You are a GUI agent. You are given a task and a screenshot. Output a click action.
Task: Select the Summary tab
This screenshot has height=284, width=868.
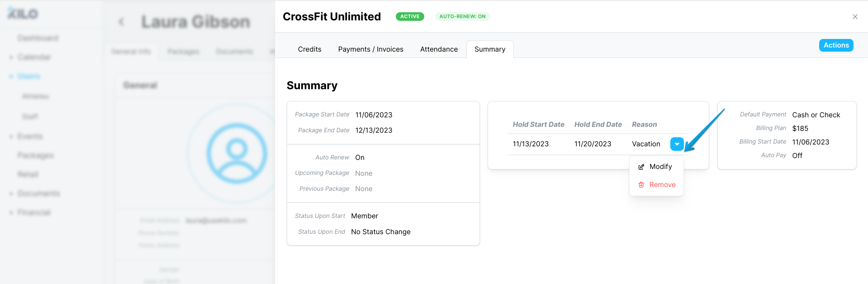point(490,49)
